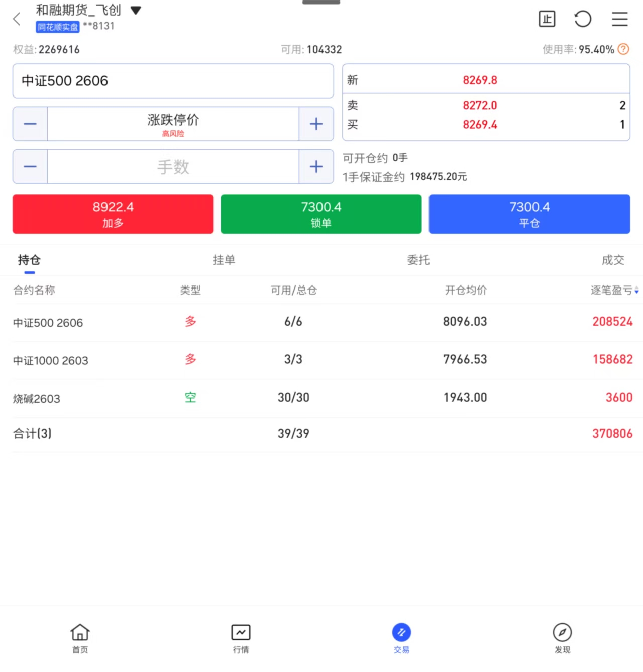Expand the account selector dropdown arrow
643x672 pixels.
[x=136, y=11]
